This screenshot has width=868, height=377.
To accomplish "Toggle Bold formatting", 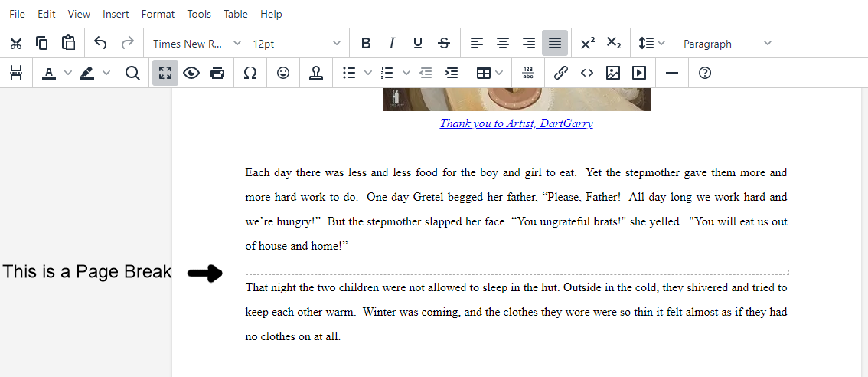I will pos(365,43).
